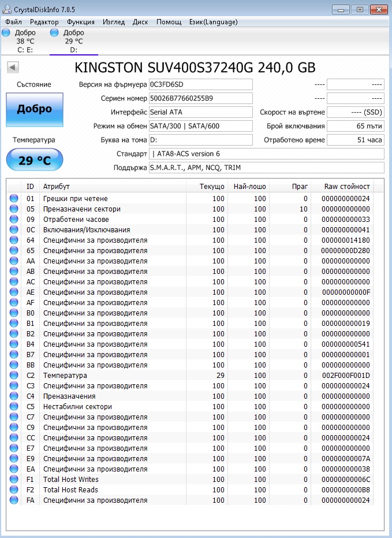Click status orb for attribute 65 row
This screenshot has width=392, height=538.
(x=14, y=250)
